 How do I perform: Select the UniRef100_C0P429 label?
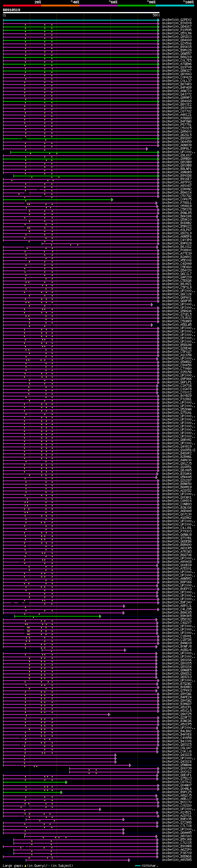[177, 78]
